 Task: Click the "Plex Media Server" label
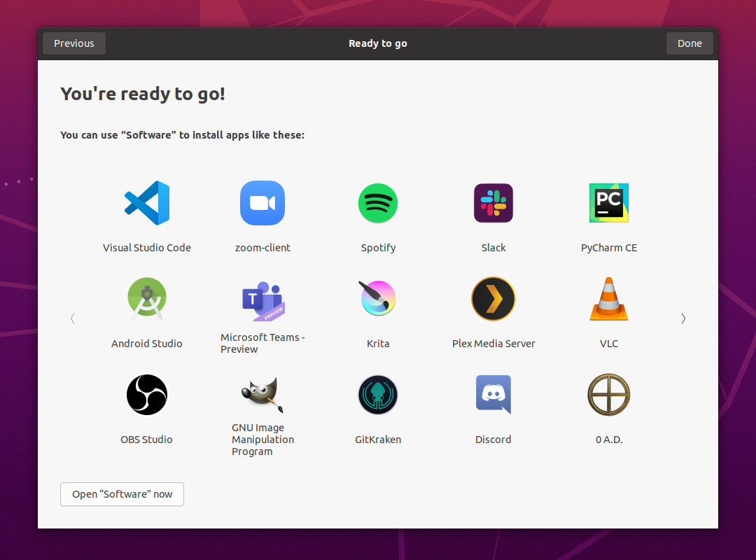point(493,344)
